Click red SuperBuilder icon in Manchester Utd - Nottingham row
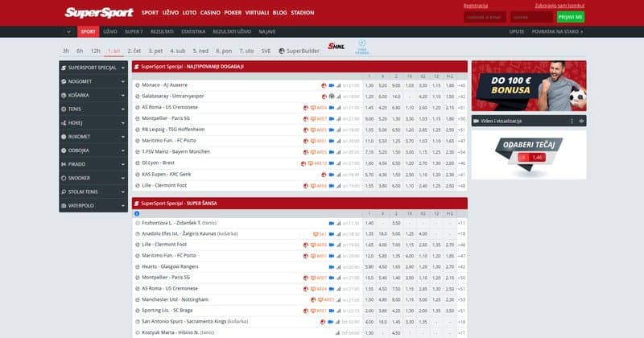The width and height of the screenshot is (644, 338). (313, 300)
